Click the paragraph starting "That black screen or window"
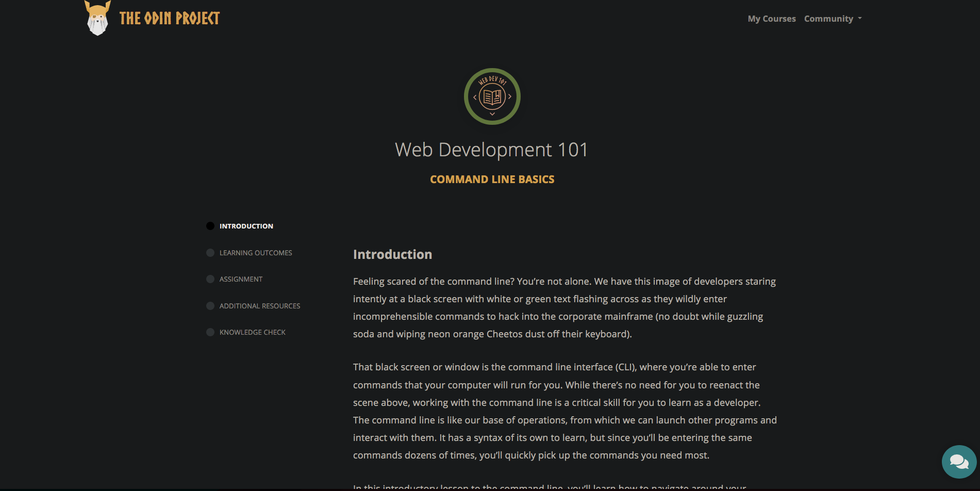Image resolution: width=980 pixels, height=491 pixels. (565, 411)
